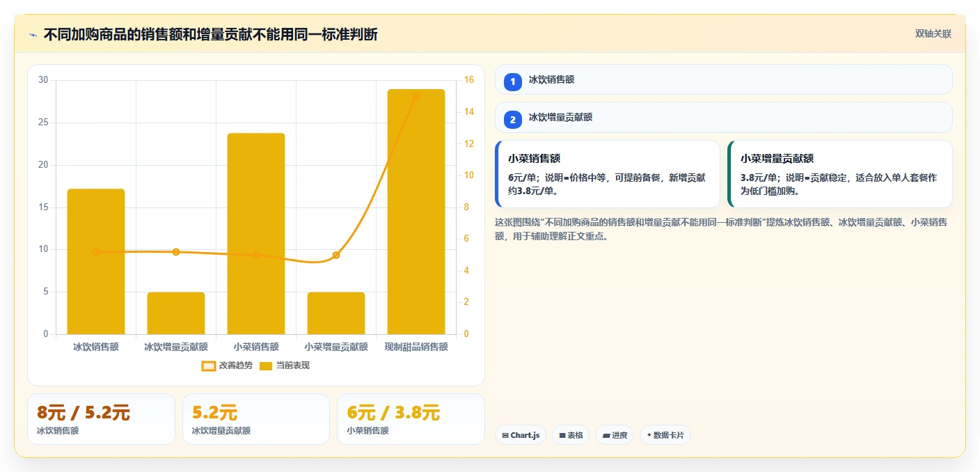Click the blue number 1 badge
Viewport: 980px width, 472px height.
click(x=513, y=82)
